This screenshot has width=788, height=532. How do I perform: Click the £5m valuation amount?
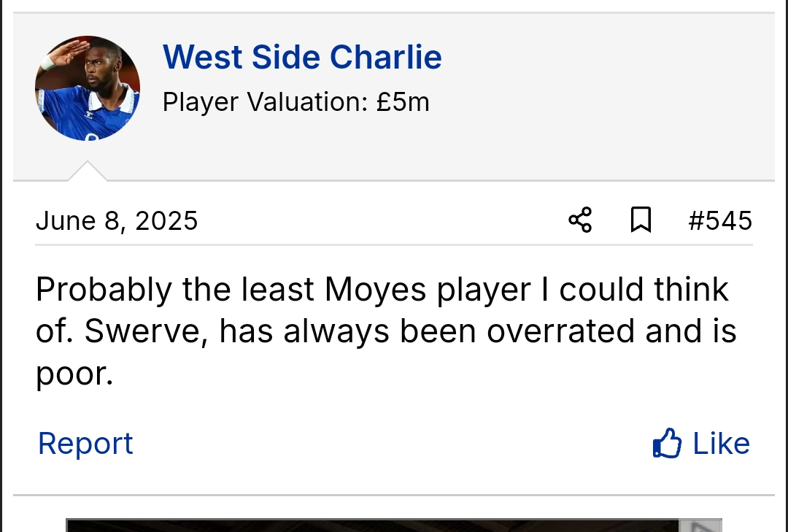pos(403,102)
